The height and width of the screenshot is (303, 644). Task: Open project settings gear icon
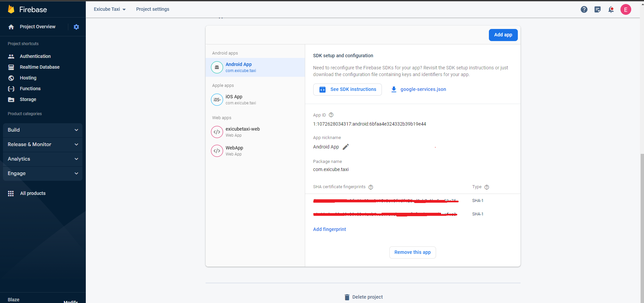(x=76, y=27)
